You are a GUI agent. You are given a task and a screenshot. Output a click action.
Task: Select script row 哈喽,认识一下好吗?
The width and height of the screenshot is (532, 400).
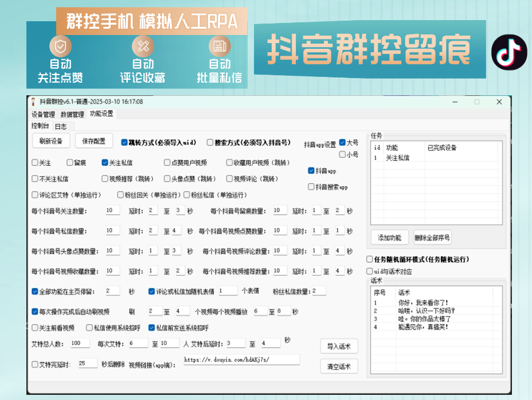pos(436,310)
